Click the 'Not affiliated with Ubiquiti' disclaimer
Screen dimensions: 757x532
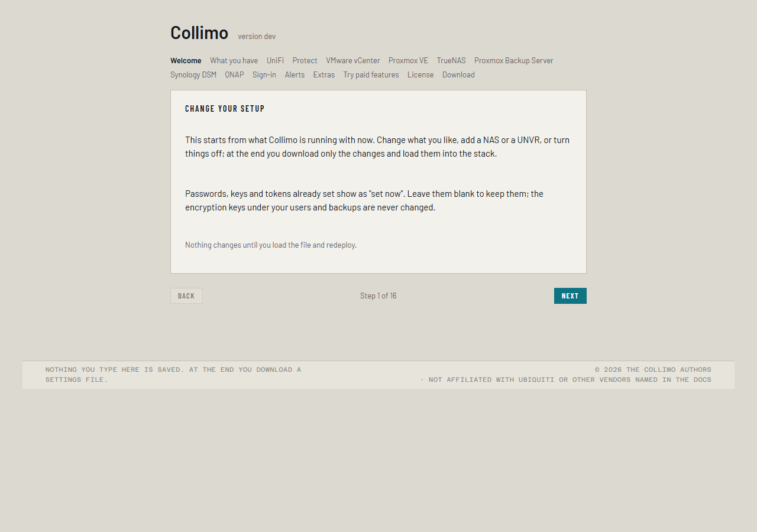tap(565, 379)
